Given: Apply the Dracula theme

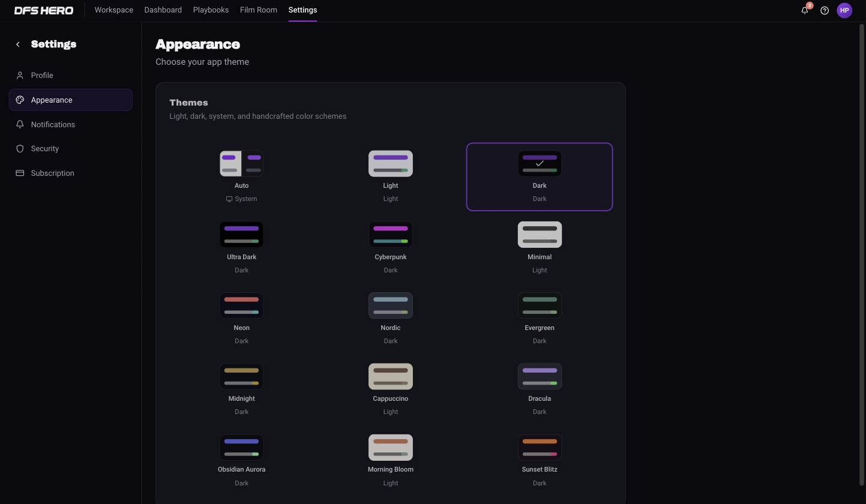Looking at the screenshot, I should pos(540,389).
